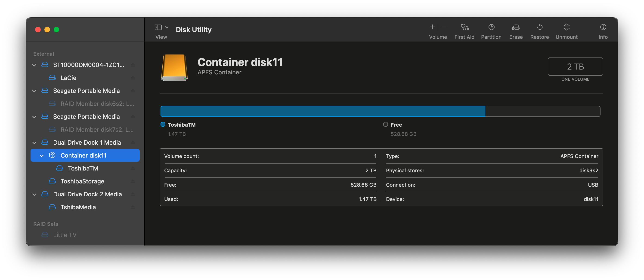Viewport: 644px width, 280px height.
Task: Click the ToshibaTM legend swatch
Action: [x=163, y=124]
